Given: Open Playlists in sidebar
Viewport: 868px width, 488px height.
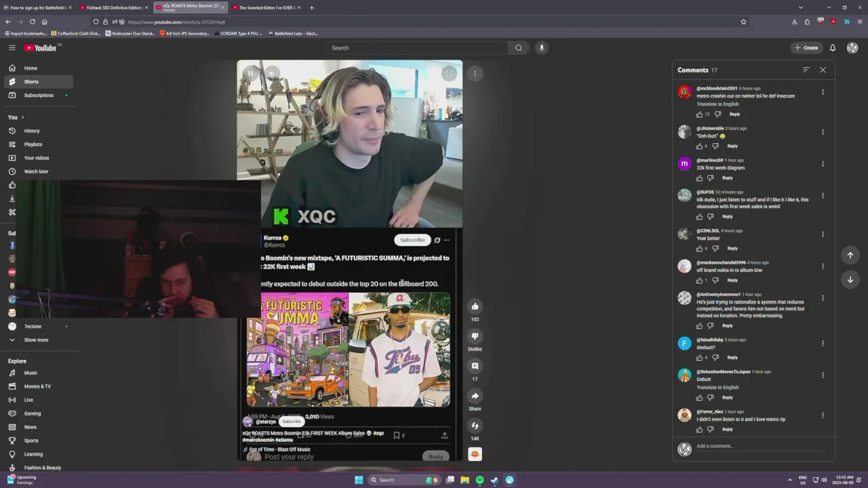Looking at the screenshot, I should [x=39, y=144].
